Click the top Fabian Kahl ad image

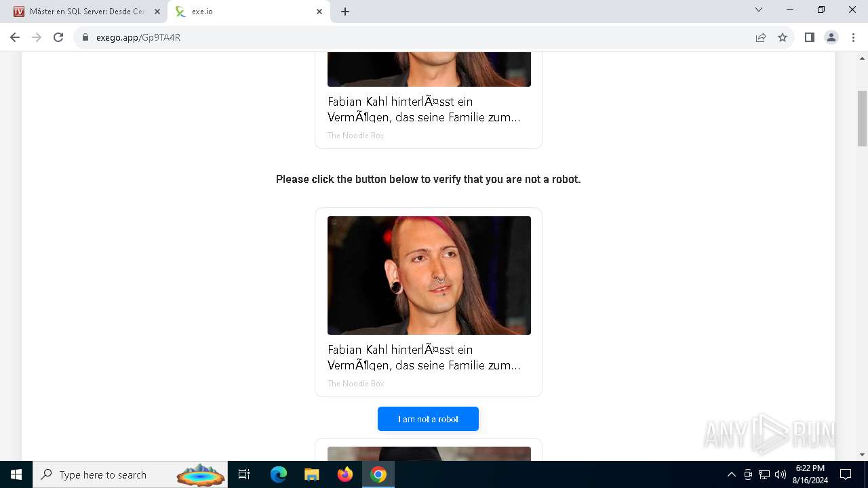pyautogui.click(x=429, y=69)
